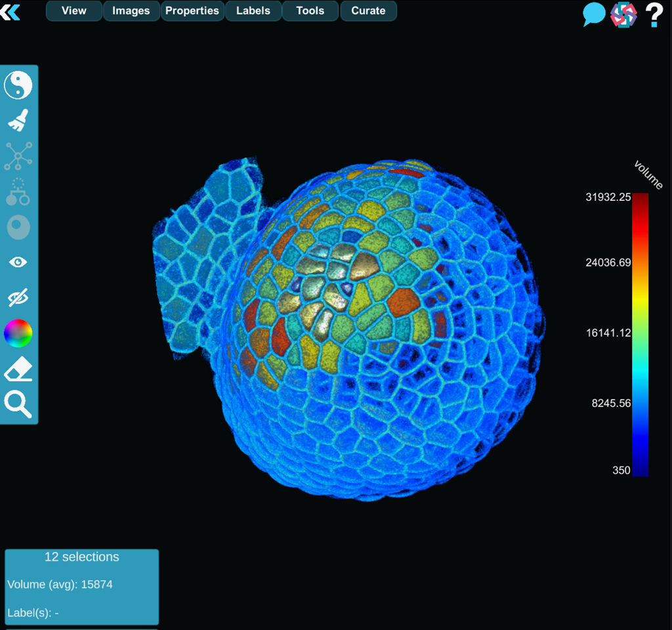
Task: Open the View menu
Action: click(74, 10)
